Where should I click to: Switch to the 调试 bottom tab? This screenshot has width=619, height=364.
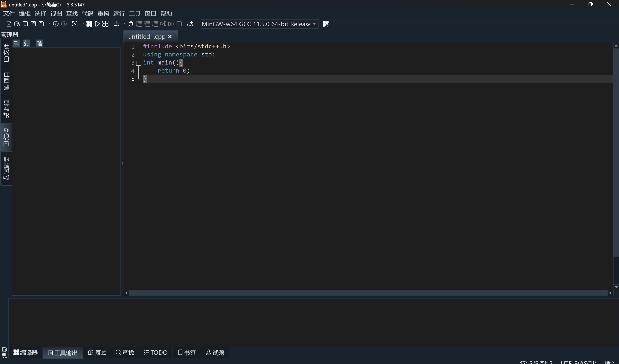pos(96,353)
